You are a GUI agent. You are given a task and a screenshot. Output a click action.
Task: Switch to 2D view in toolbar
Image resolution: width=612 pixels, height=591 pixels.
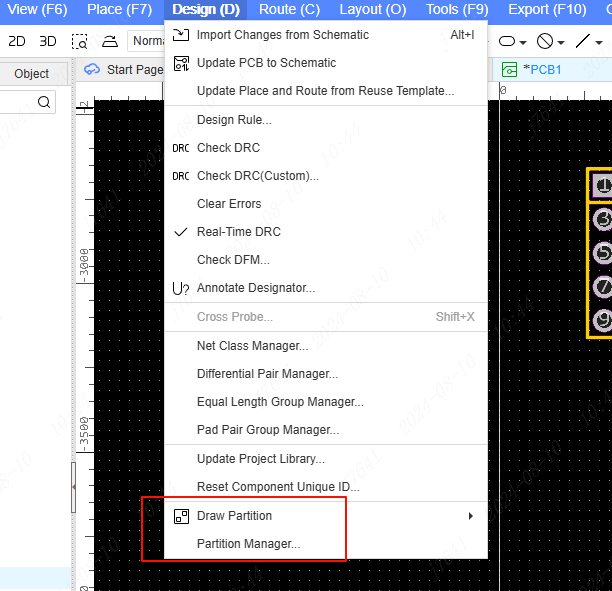point(17,41)
